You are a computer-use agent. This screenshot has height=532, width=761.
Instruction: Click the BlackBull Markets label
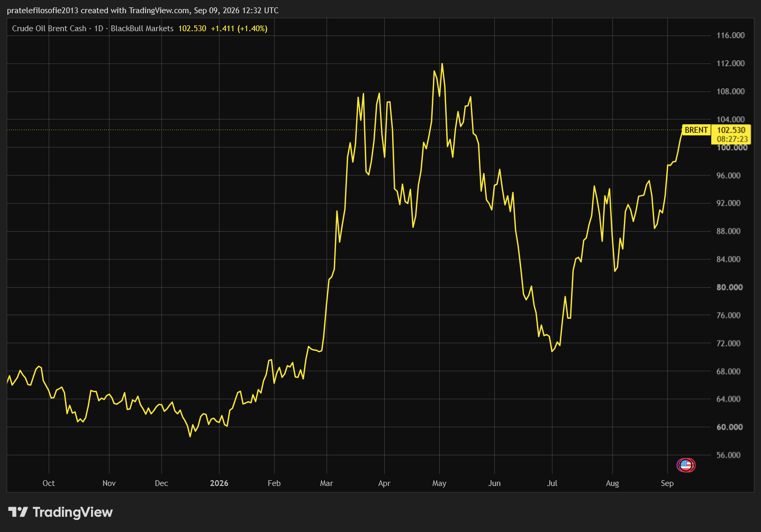142,29
